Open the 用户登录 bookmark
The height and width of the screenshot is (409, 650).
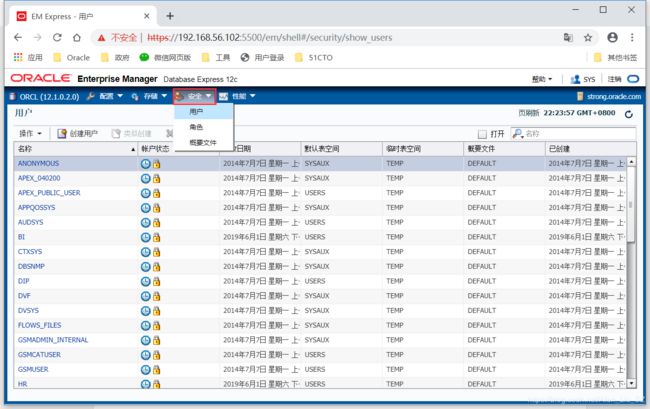[262, 57]
